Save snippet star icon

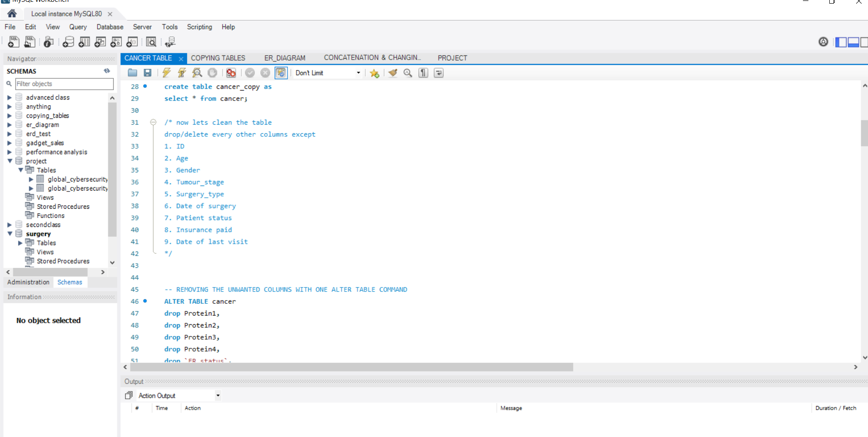coord(374,73)
